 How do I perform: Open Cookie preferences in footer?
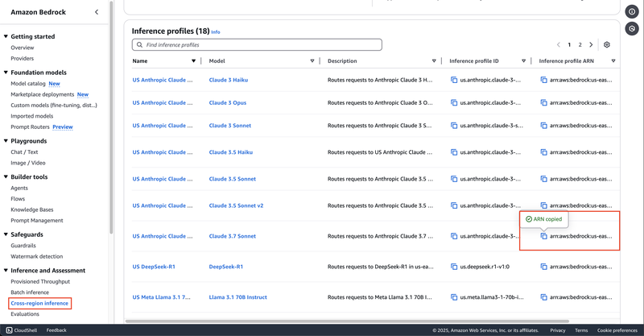click(x=617, y=330)
